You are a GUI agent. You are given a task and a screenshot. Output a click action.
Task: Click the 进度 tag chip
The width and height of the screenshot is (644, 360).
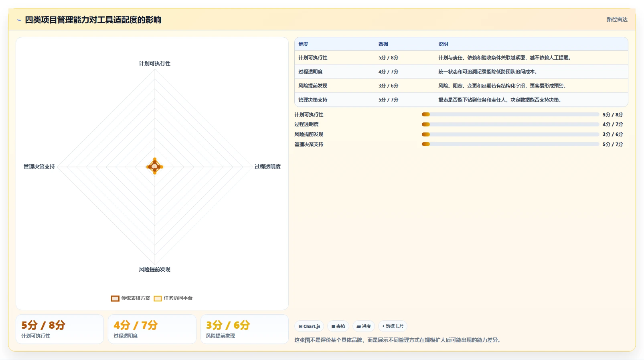tap(364, 326)
